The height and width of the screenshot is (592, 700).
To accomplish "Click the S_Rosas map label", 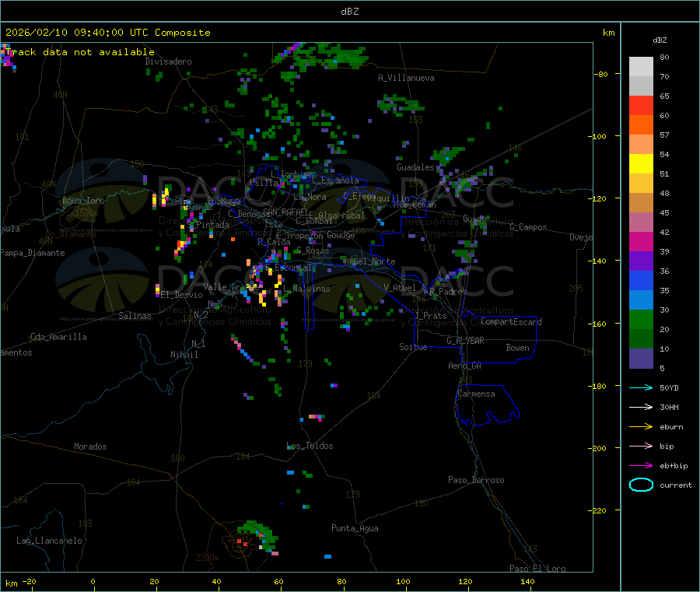I will [313, 250].
